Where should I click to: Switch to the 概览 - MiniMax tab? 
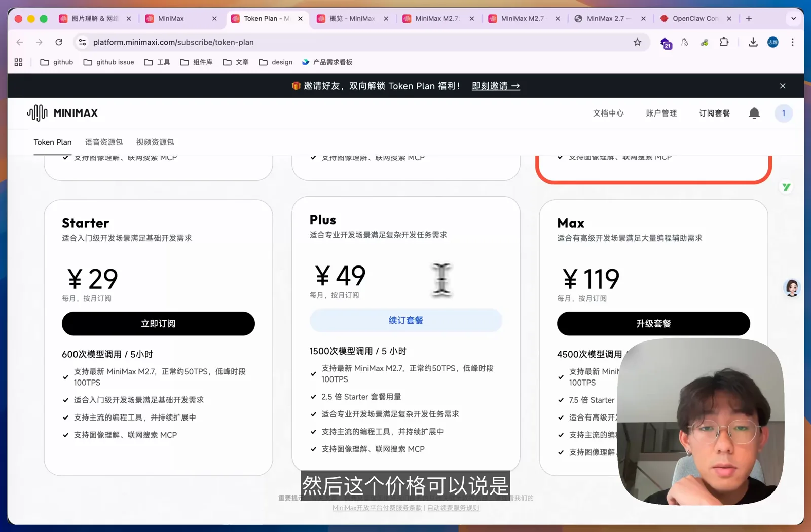pos(352,19)
